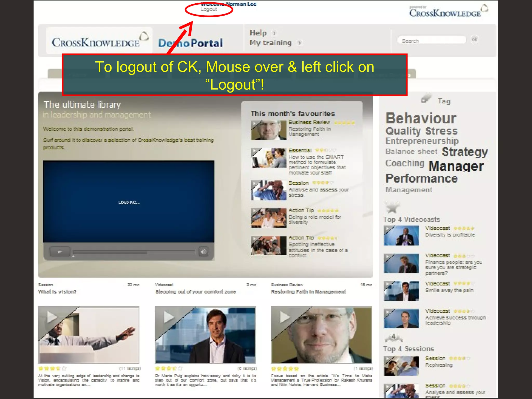Play Restoring Faith in Management bottom thumbnail
This screenshot has width=532, height=399.
[x=321, y=335]
